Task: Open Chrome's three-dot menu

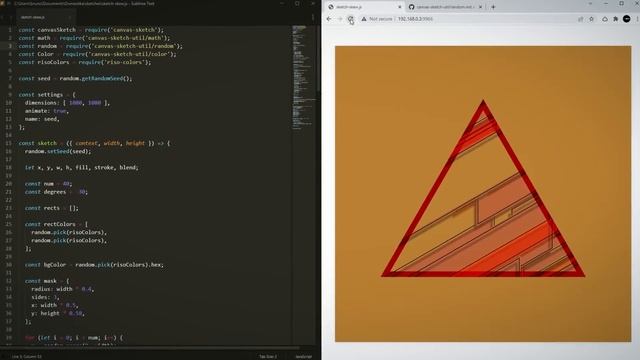Action: (x=637, y=19)
